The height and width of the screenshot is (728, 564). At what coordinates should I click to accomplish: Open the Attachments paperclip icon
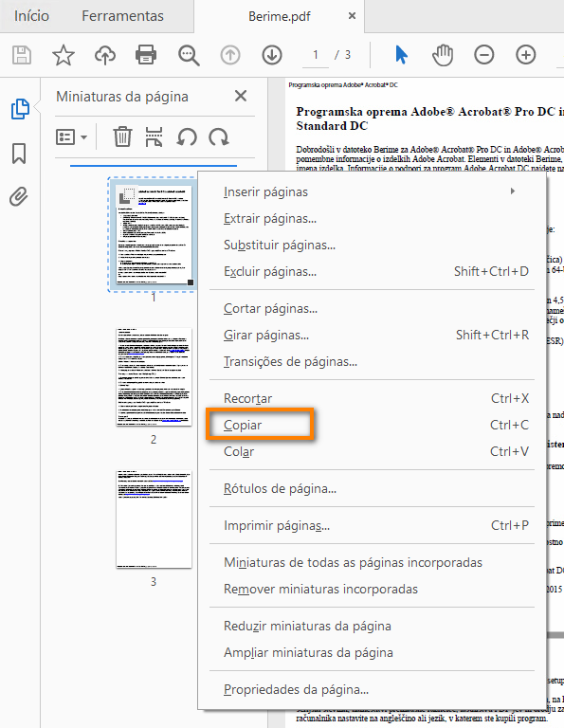[x=19, y=197]
